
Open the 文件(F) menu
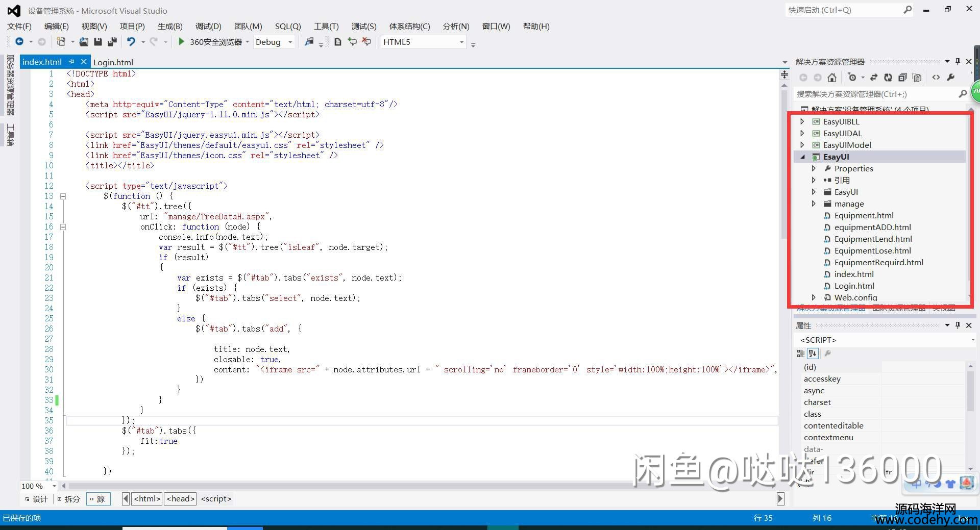coord(19,26)
